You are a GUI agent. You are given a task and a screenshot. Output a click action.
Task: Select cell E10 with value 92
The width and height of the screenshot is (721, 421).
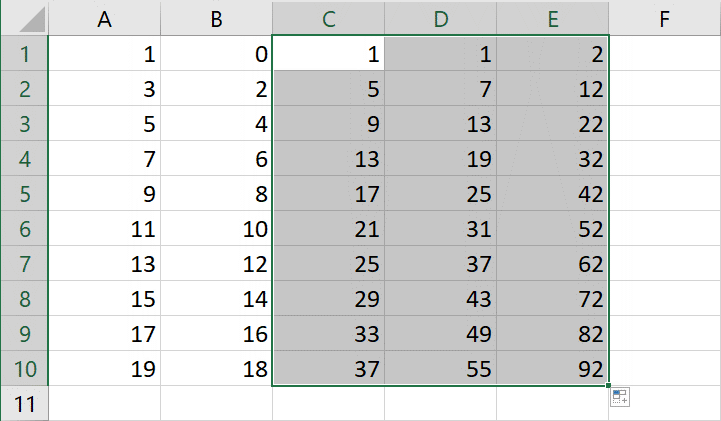[552, 368]
